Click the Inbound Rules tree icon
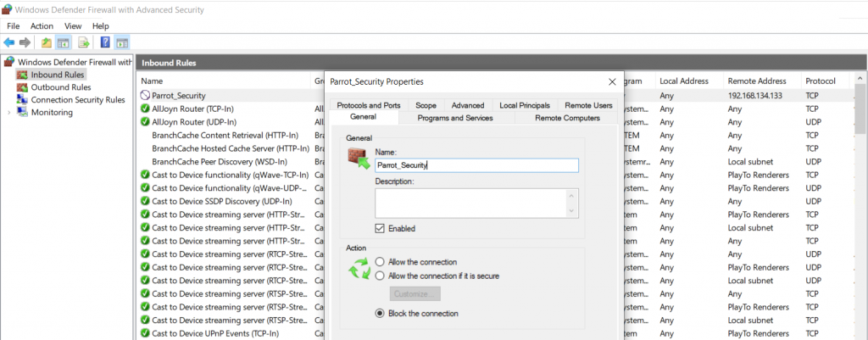 point(22,75)
